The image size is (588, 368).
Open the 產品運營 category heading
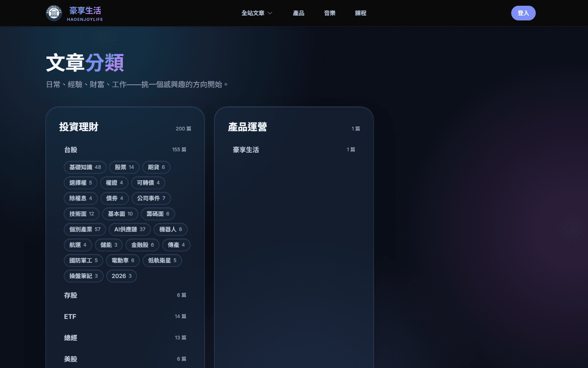(247, 127)
